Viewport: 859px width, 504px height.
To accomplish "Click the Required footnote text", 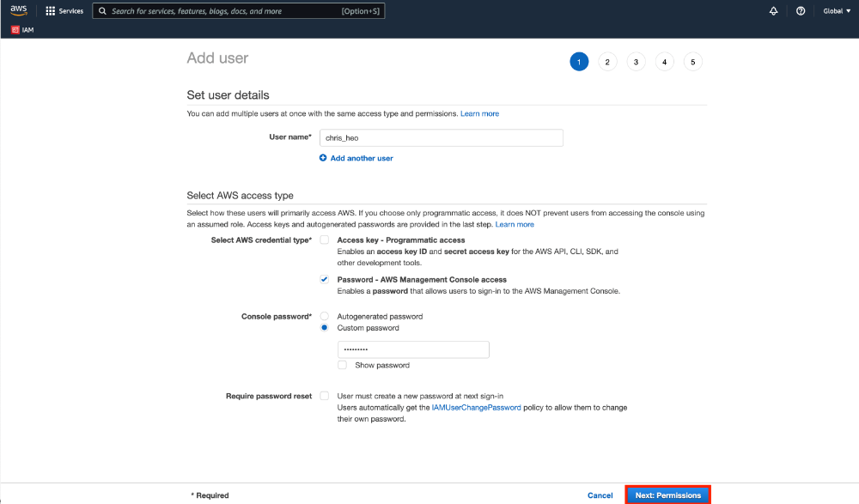I will pos(210,495).
